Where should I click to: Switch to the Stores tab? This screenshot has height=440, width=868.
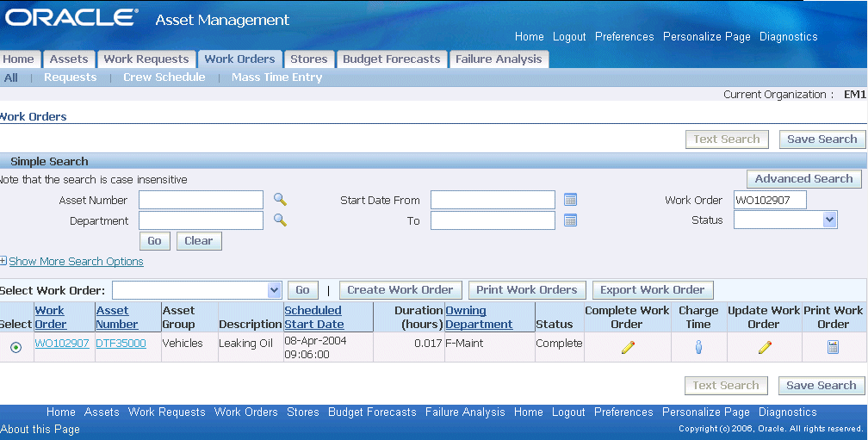tap(309, 59)
